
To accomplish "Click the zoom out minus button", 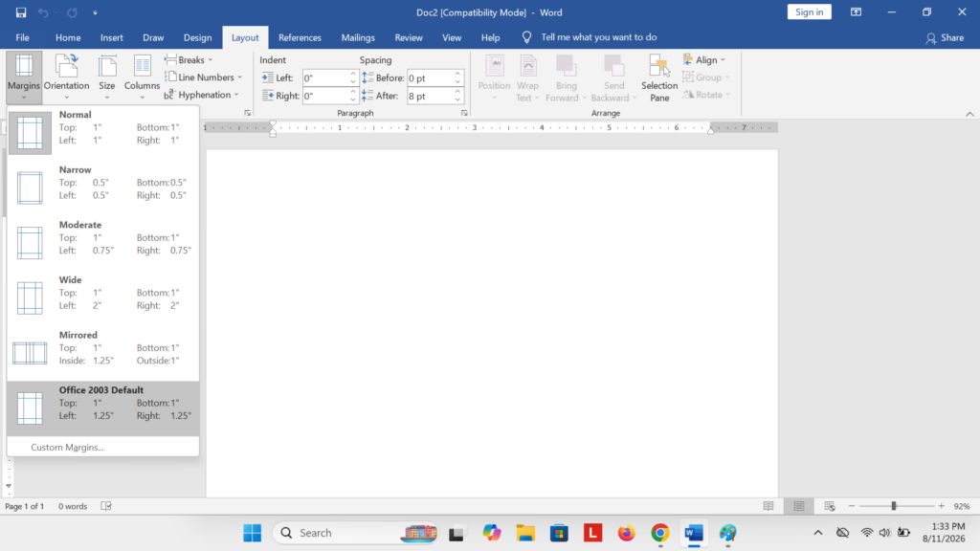I will click(851, 506).
